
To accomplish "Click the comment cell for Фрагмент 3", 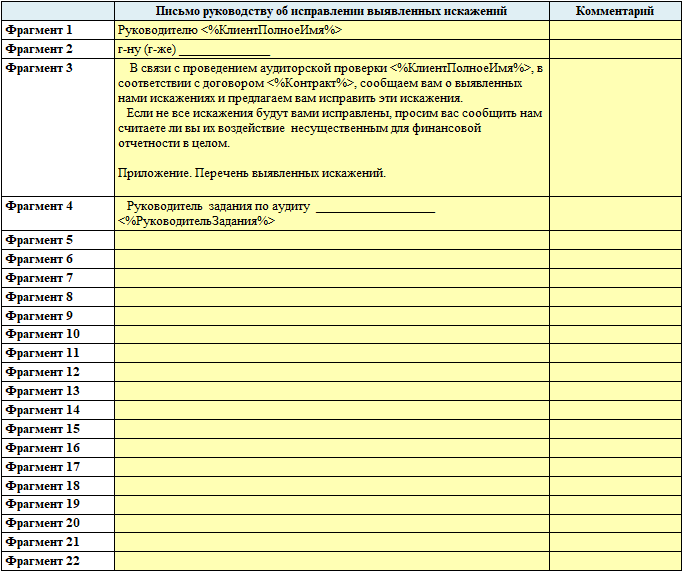I will click(x=615, y=128).
